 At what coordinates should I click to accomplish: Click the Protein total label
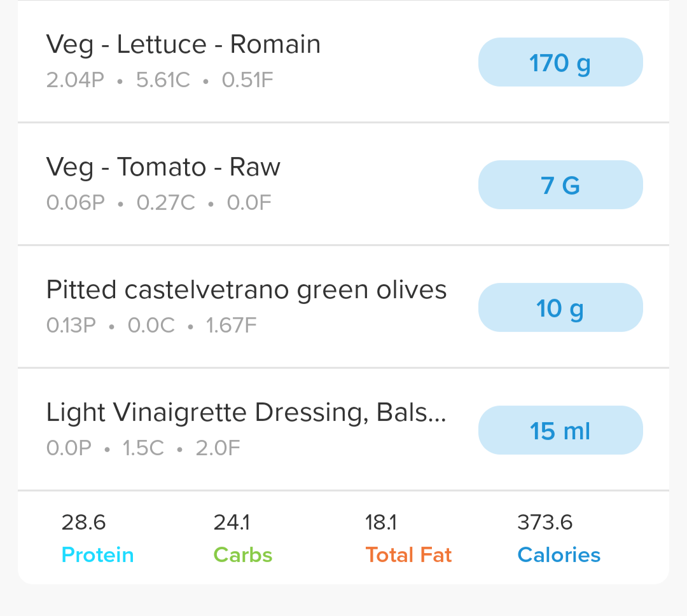pos(97,555)
